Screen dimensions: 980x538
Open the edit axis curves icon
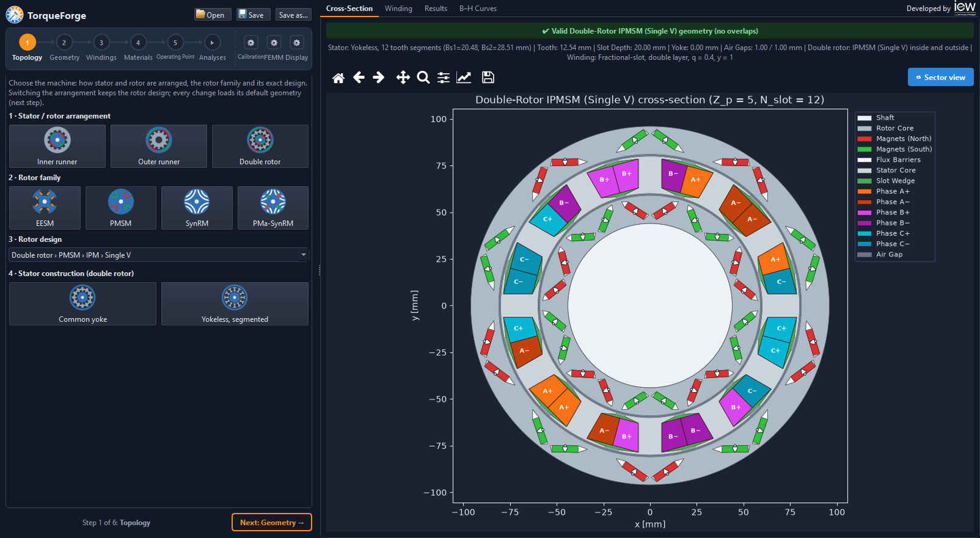464,78
